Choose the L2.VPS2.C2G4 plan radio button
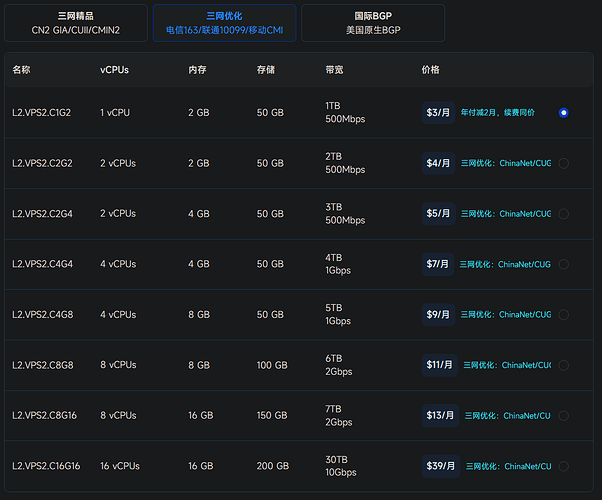Screen dimensions: 602x500 coord(564,214)
